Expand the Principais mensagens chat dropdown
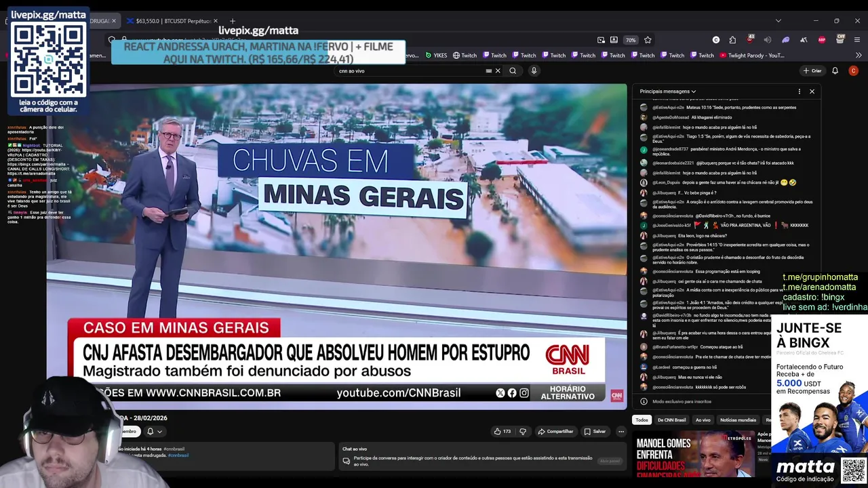This screenshot has height=488, width=868. [668, 91]
